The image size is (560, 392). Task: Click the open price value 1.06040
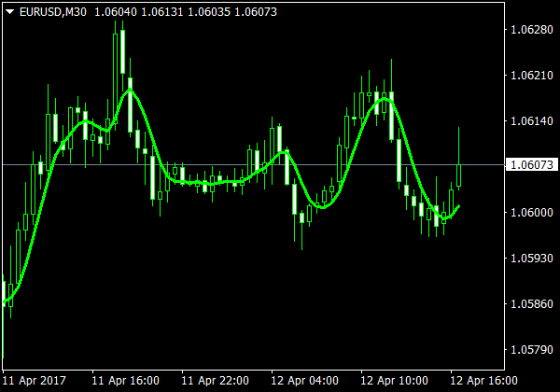(x=116, y=12)
